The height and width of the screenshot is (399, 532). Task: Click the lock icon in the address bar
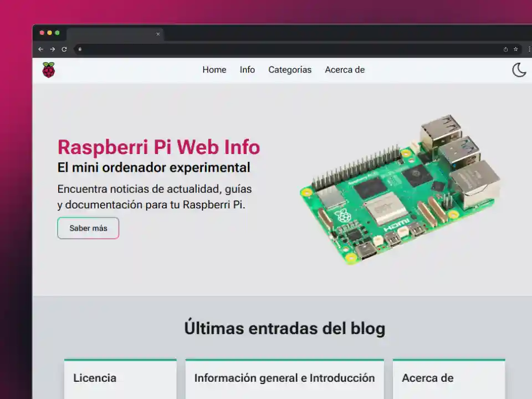click(80, 49)
